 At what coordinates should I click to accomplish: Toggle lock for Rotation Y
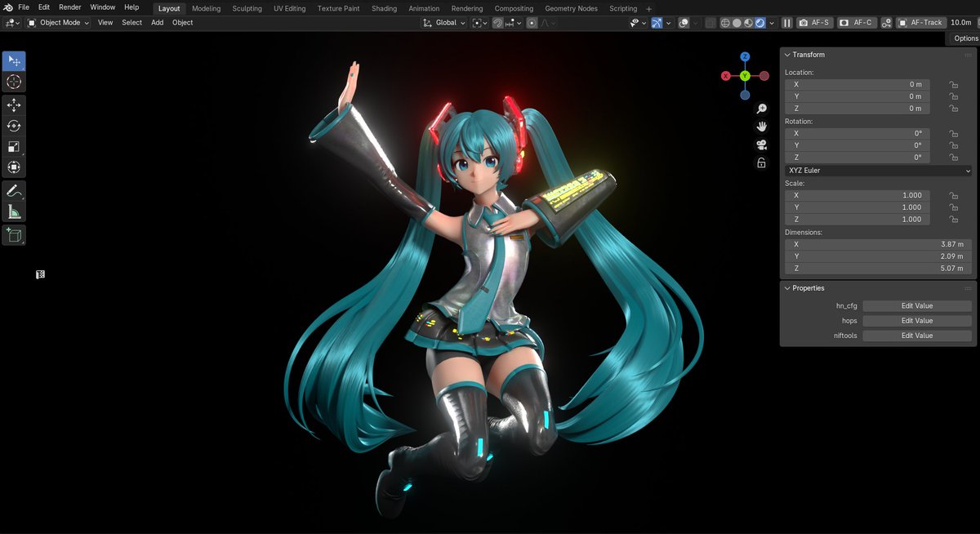click(x=952, y=145)
